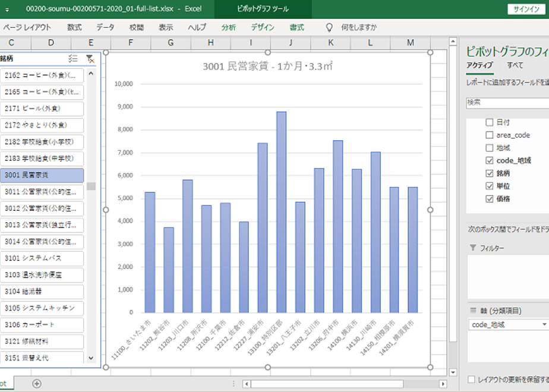Image resolution: width=549 pixels, height=392 pixels.
Task: Uncheck the 銘柄 field checkbox
Action: pos(490,173)
